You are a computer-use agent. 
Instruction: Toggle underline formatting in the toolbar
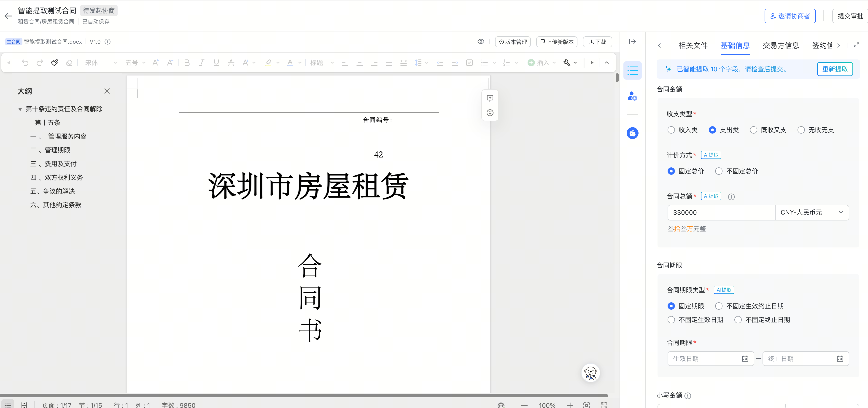(216, 63)
